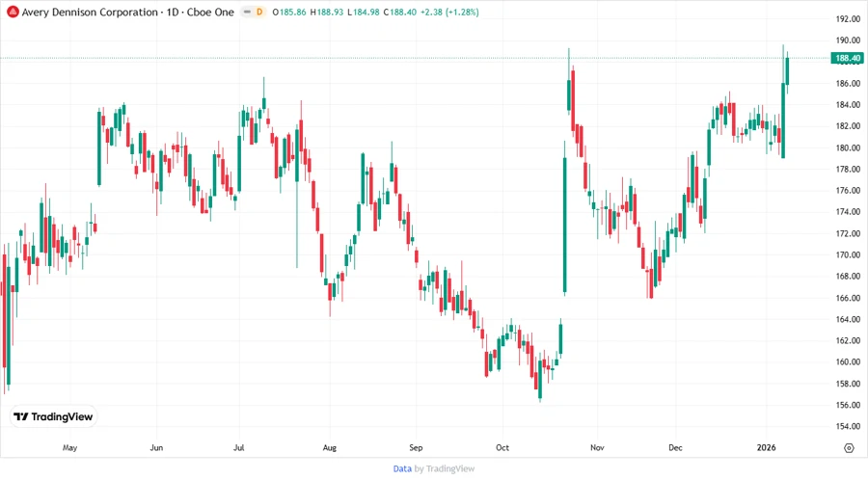The image size is (868, 480).
Task: Click the 168.00 price axis label
Action: (848, 276)
